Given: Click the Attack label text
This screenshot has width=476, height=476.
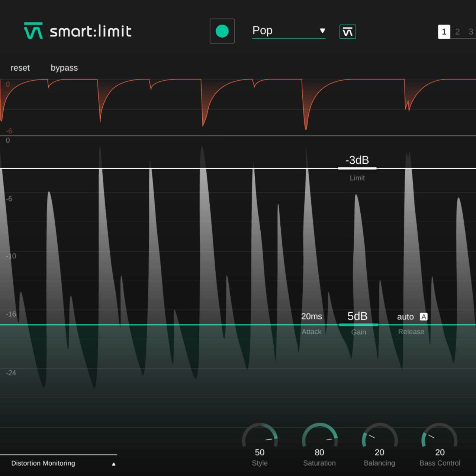Looking at the screenshot, I should [312, 332].
